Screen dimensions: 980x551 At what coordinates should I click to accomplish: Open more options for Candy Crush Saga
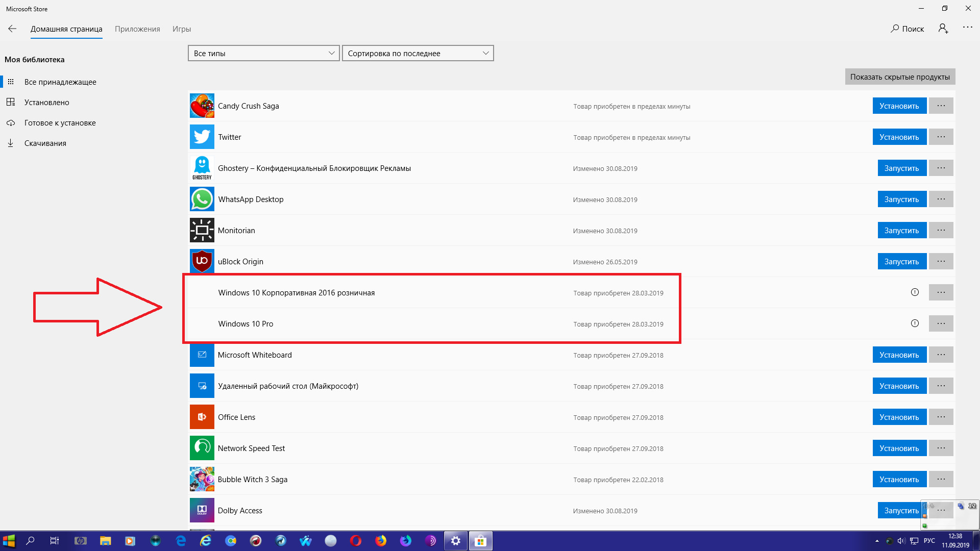tap(941, 106)
